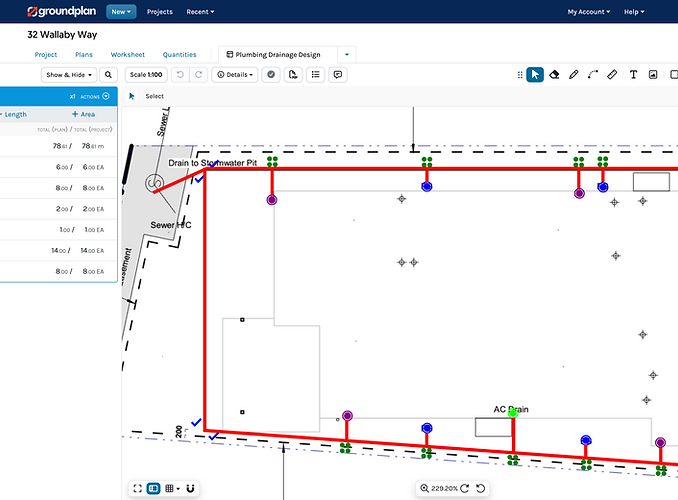This screenshot has height=500, width=678.
Task: Click the fullscreen expand icon
Action: coord(138,488)
